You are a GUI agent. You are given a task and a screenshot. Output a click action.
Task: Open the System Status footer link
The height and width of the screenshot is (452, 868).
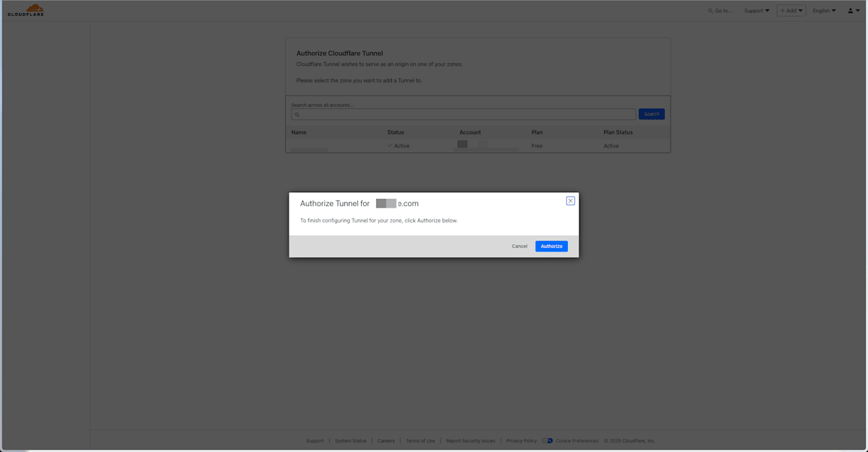click(x=351, y=440)
